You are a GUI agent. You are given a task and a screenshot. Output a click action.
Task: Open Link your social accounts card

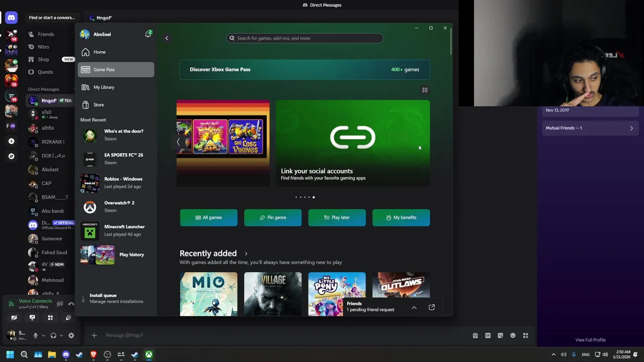[x=353, y=143]
